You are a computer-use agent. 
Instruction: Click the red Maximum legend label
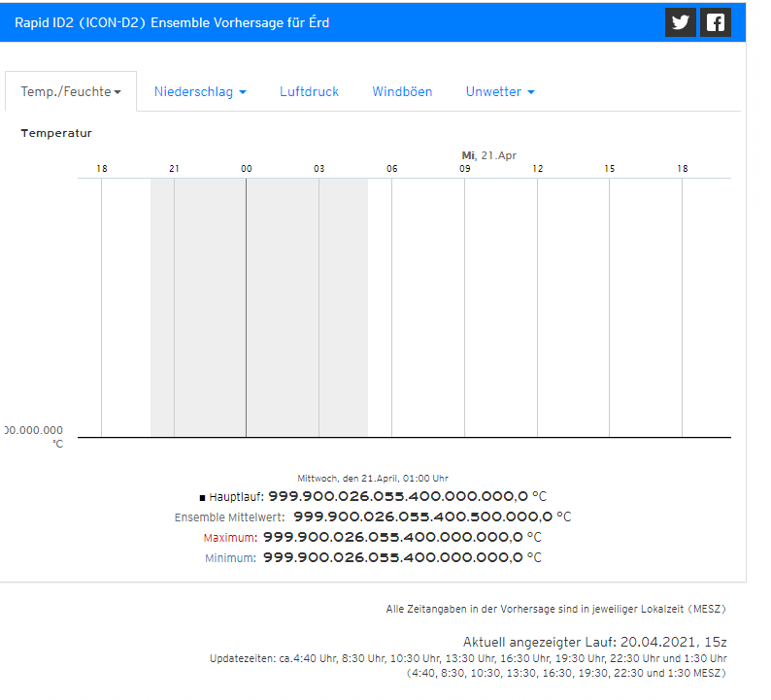[229, 538]
